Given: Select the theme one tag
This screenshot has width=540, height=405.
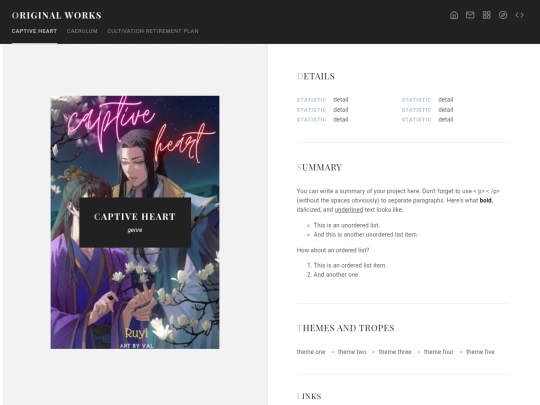Looking at the screenshot, I should [311, 352].
